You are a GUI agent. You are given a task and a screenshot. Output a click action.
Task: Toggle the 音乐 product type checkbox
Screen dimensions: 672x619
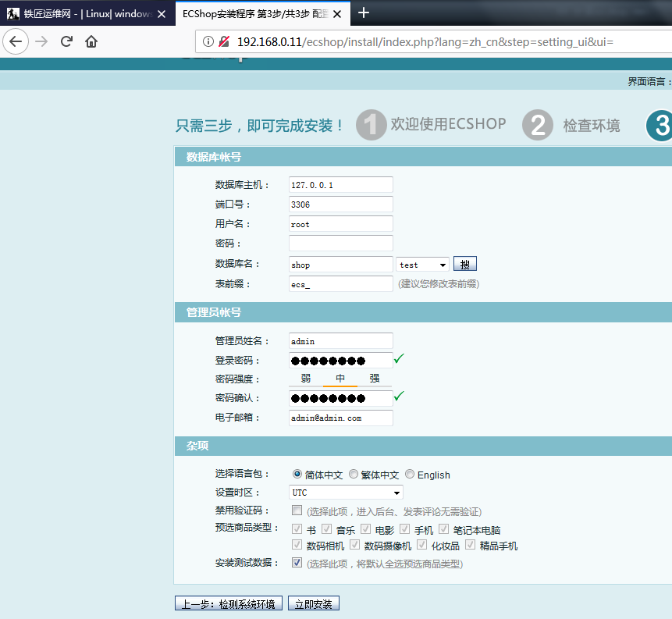point(326,528)
